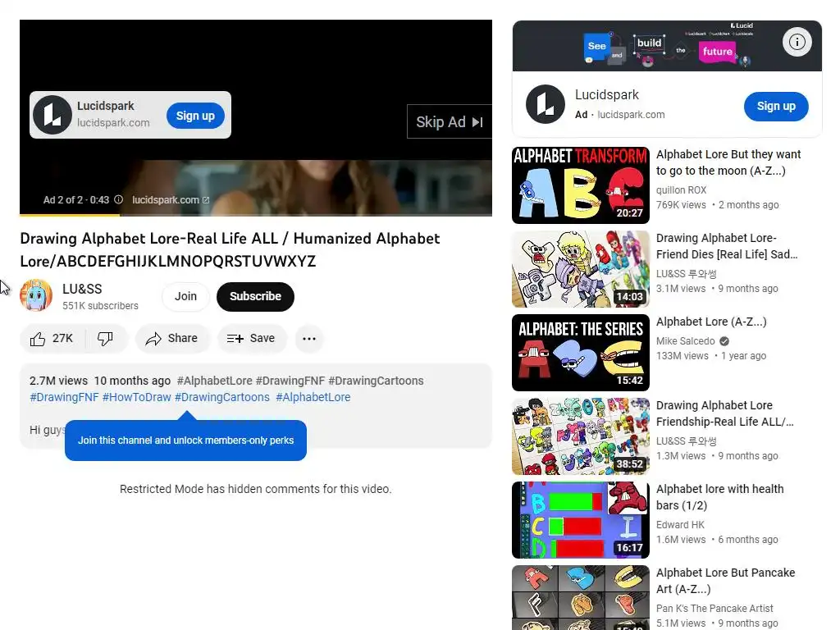Subscribe to the LU&SS channel

[x=256, y=296]
